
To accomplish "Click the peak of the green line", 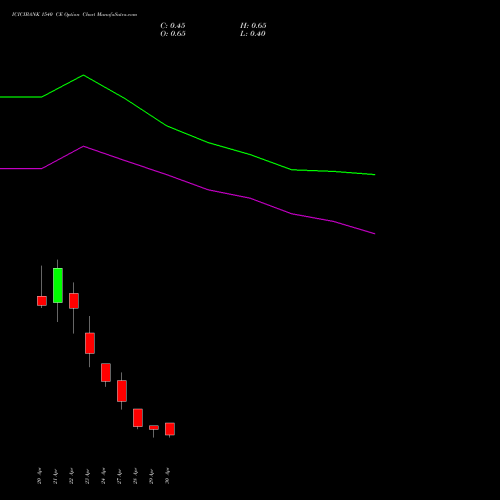I will 83,75.
